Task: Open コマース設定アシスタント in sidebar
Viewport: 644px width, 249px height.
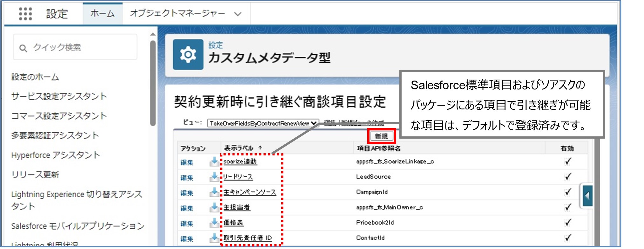Action: [59, 116]
